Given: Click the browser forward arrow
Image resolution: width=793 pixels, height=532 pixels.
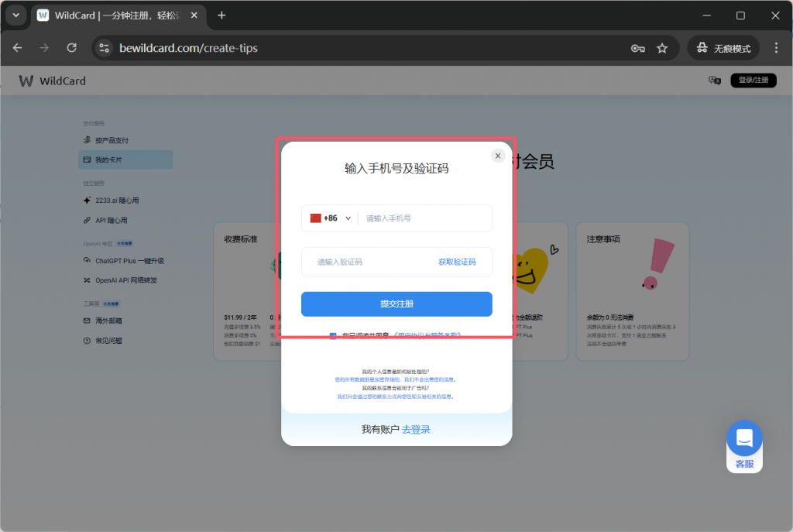Looking at the screenshot, I should [x=44, y=48].
